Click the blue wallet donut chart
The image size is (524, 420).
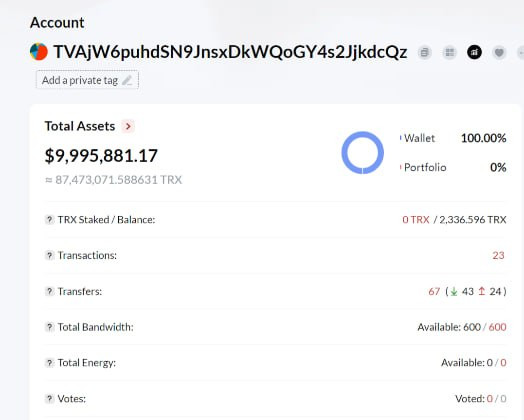[363, 153]
